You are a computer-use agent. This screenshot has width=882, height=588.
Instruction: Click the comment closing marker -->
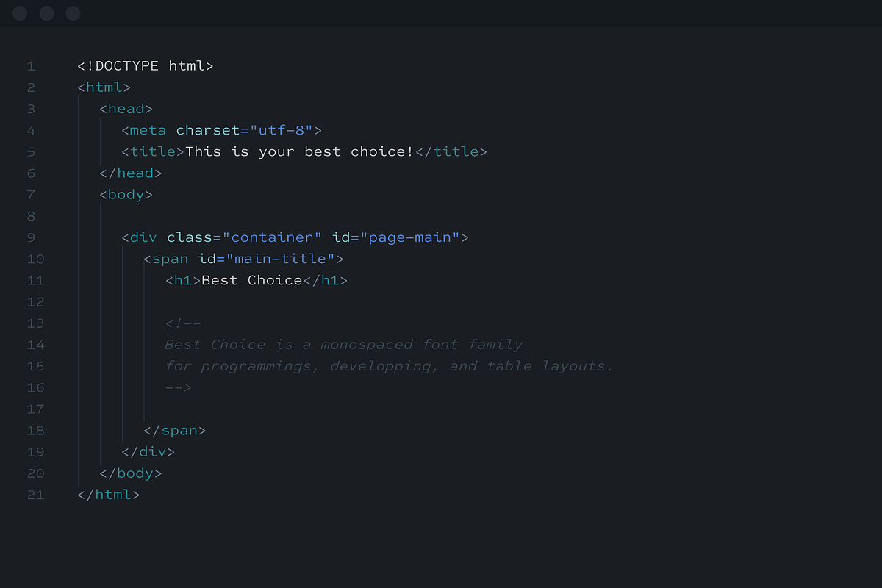coord(179,387)
